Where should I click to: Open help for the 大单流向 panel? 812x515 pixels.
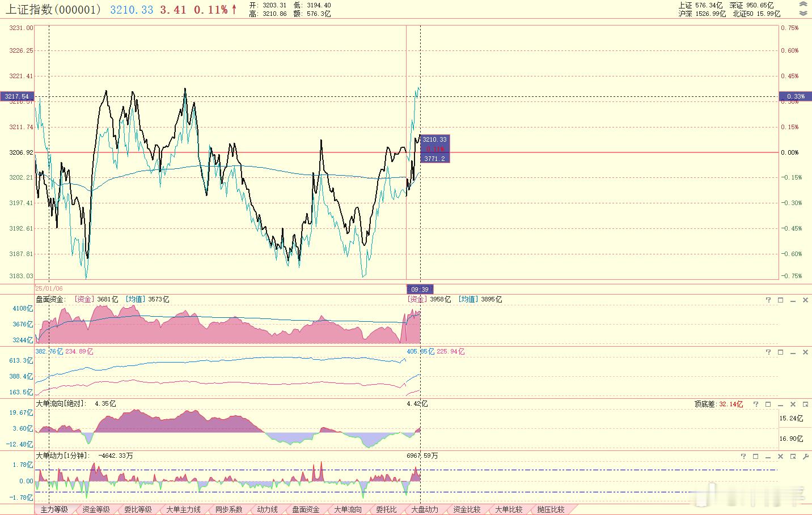pos(756,404)
